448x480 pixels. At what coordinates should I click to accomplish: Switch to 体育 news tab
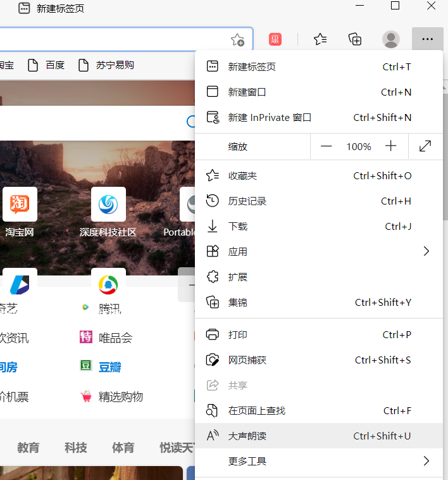[x=123, y=448]
